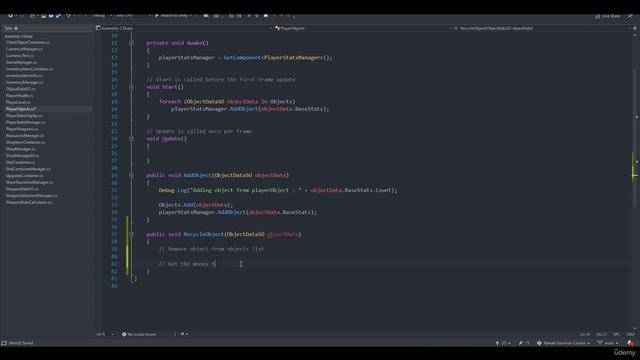Open PlayerStatsDisplay.cs file

[24, 116]
